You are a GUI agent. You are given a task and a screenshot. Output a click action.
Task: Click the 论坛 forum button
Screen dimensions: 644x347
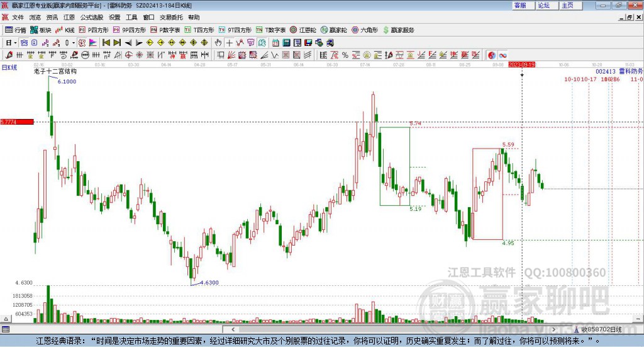click(x=548, y=5)
